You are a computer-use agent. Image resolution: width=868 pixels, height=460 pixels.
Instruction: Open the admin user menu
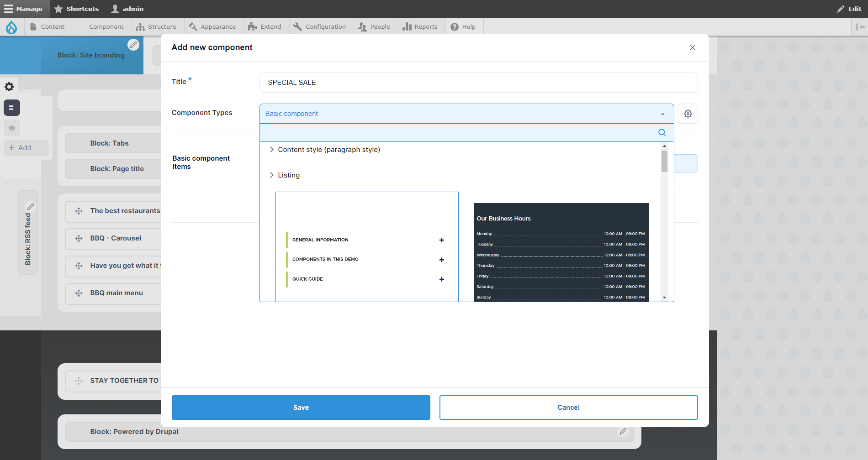(x=127, y=9)
